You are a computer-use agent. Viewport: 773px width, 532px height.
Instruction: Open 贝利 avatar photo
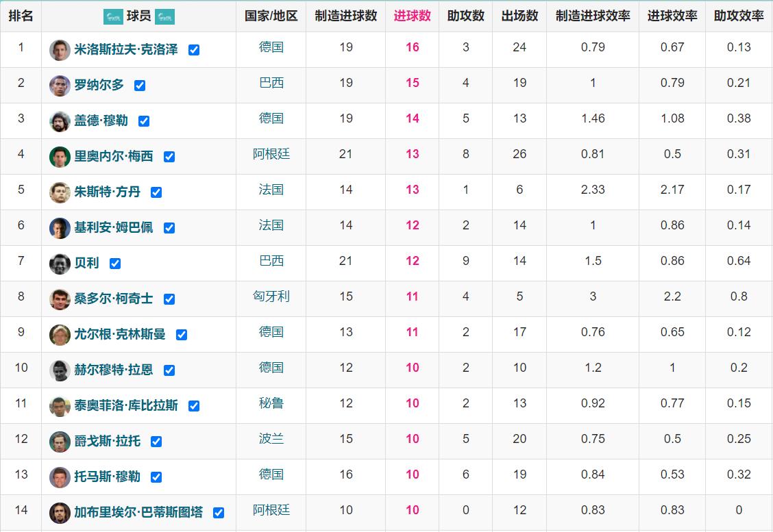point(60,264)
